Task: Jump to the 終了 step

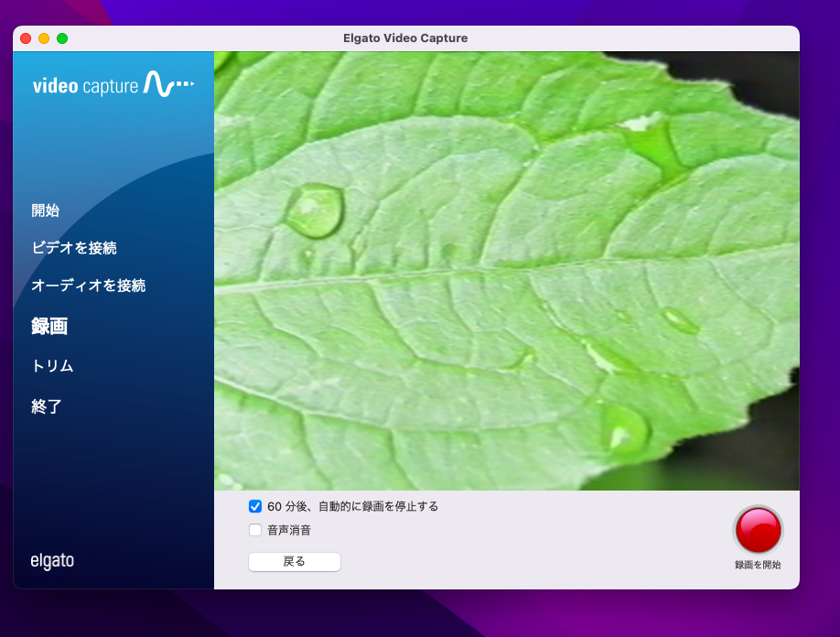Action: pos(47,406)
